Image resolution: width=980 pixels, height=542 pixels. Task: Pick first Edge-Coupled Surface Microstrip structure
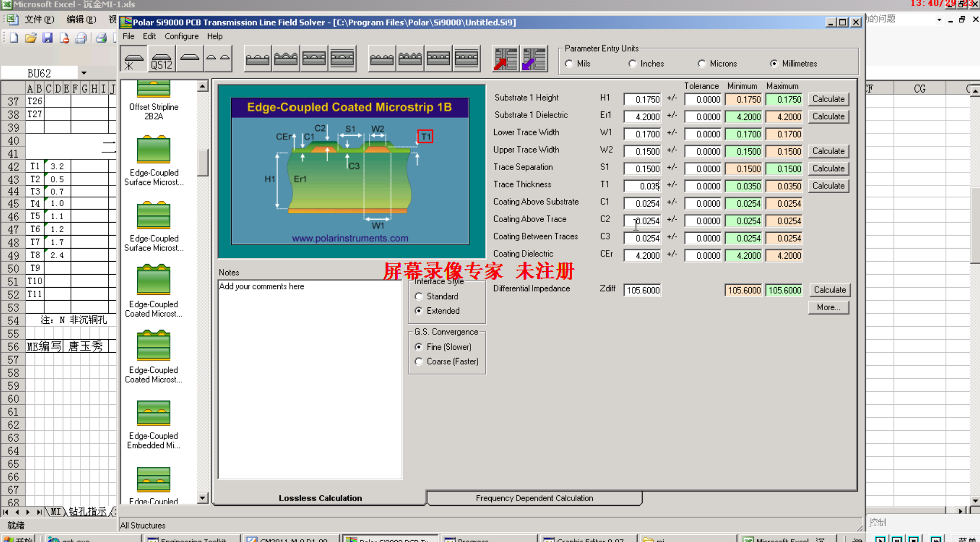coord(154,160)
